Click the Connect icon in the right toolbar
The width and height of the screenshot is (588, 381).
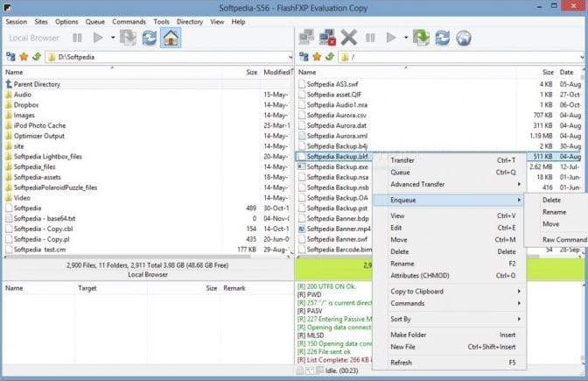305,38
